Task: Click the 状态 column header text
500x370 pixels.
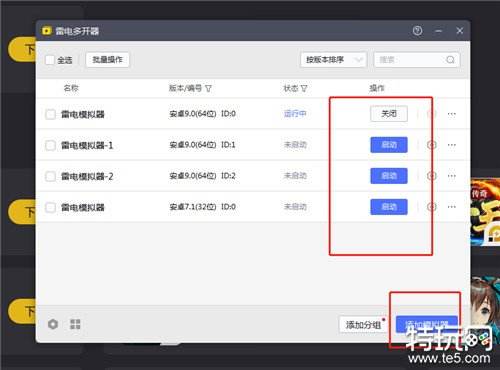Action: click(291, 88)
